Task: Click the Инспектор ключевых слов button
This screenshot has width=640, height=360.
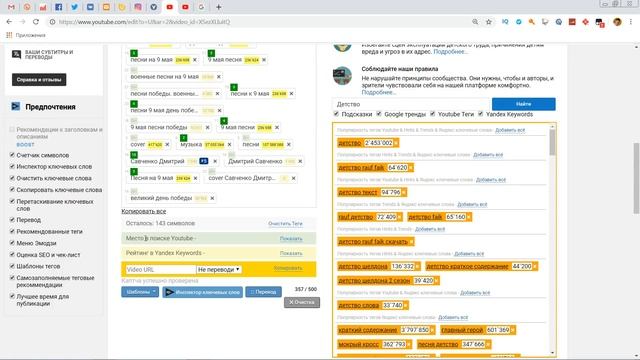Action: click(x=202, y=292)
